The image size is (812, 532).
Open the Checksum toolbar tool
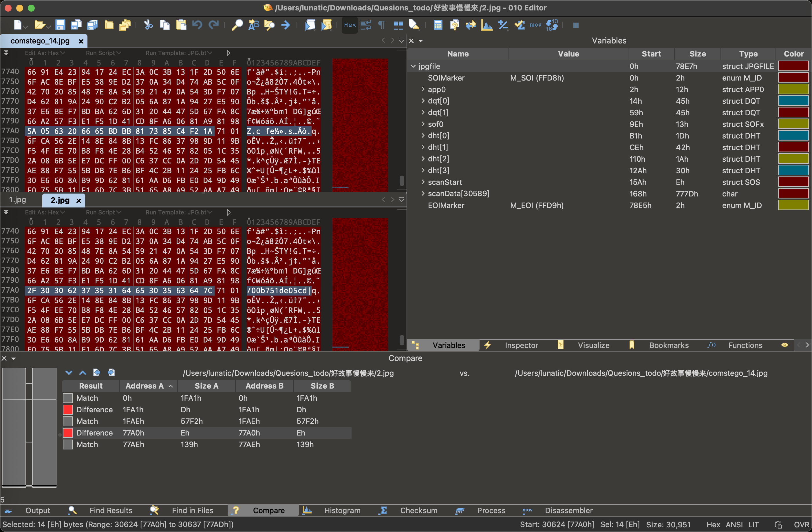point(520,25)
